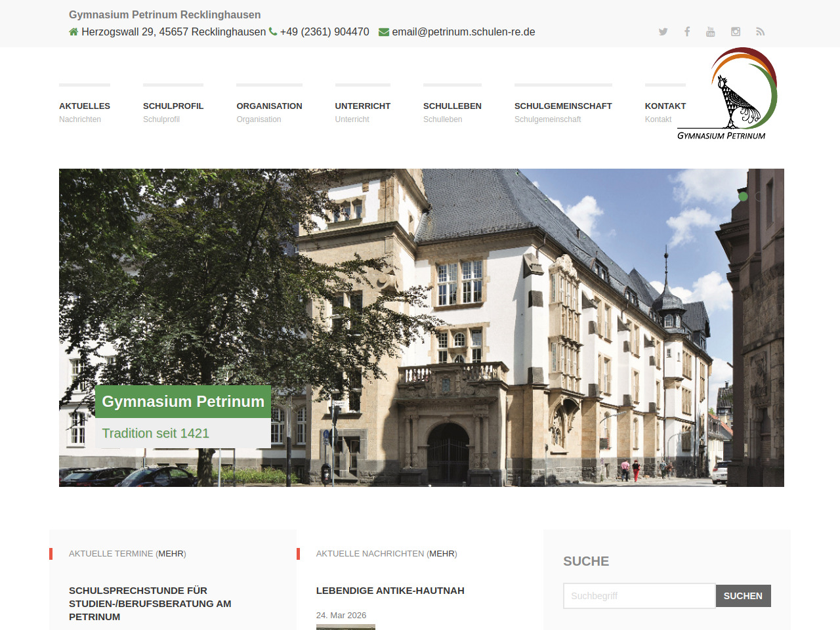Switch to the second slide indicator dot
Viewport: 840px width, 630px height.
[759, 196]
